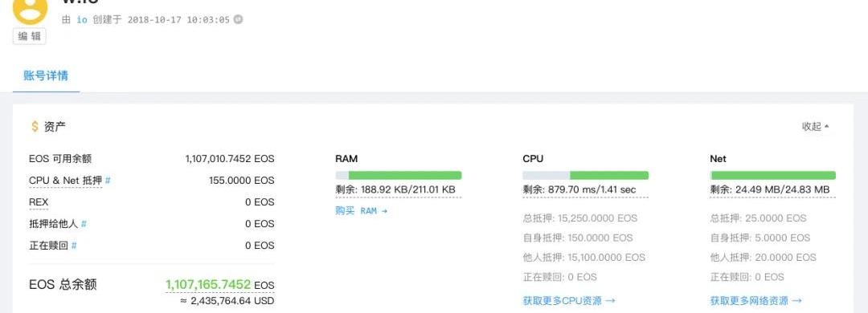Click the RAM usage progress bar
The width and height of the screenshot is (868, 313).
pyautogui.click(x=399, y=175)
